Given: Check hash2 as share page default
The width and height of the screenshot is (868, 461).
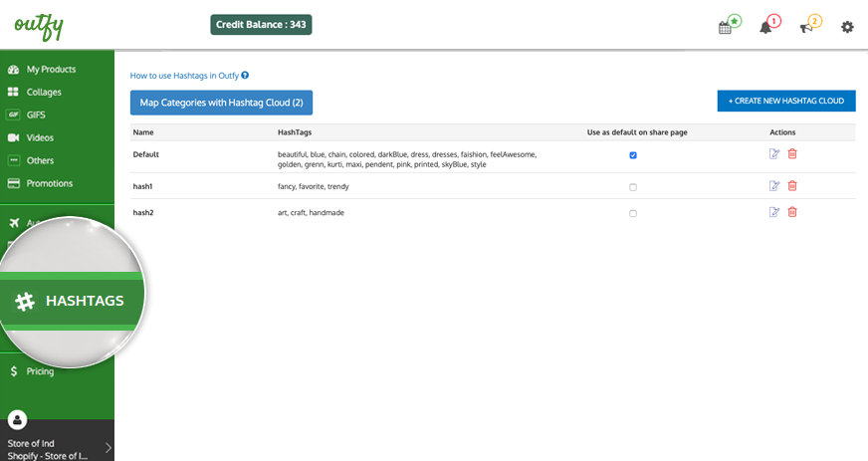Looking at the screenshot, I should (x=633, y=214).
